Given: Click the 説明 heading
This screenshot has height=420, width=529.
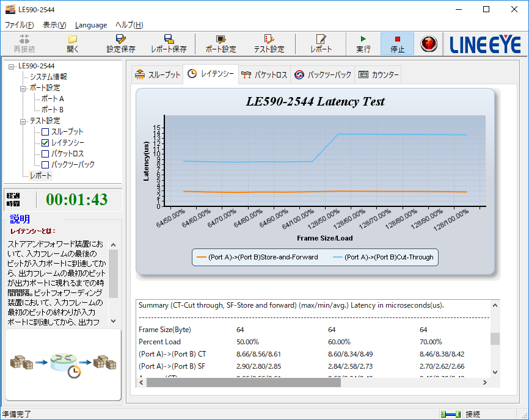Looking at the screenshot, I should [x=20, y=219].
